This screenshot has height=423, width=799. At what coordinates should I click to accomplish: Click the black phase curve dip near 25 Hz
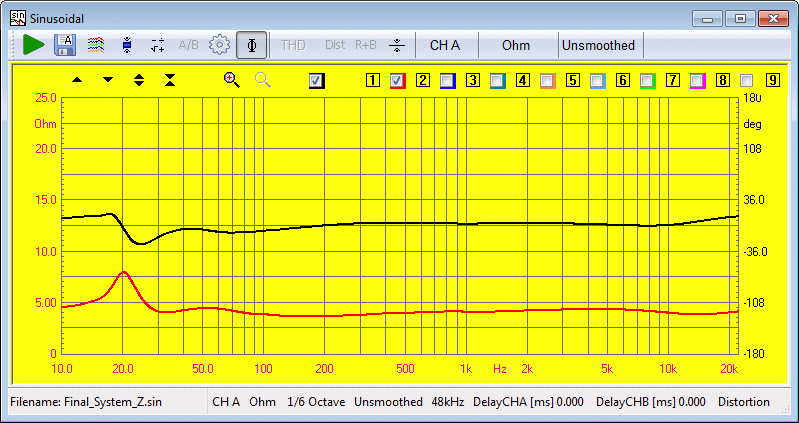141,243
